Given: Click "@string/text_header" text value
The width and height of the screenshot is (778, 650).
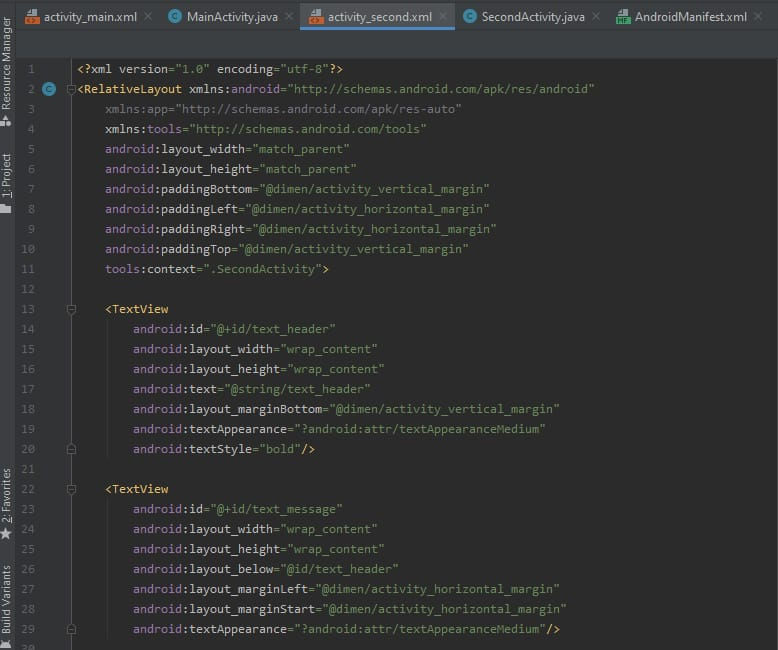Looking at the screenshot, I should pyautogui.click(x=297, y=390).
